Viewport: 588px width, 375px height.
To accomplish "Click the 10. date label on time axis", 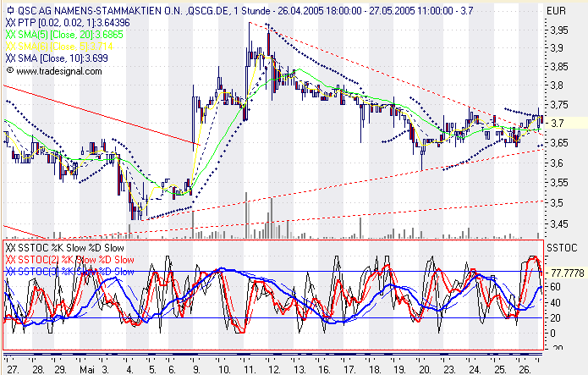I will tap(224, 370).
